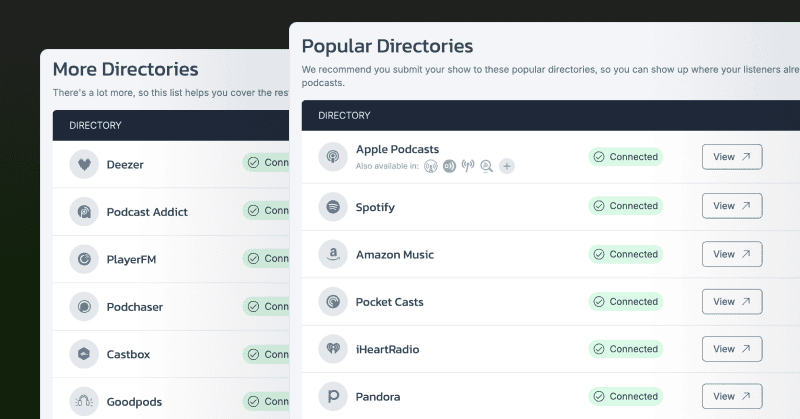Click the magnifier 'Also available in' icon
800x419 pixels.
pyautogui.click(x=487, y=166)
